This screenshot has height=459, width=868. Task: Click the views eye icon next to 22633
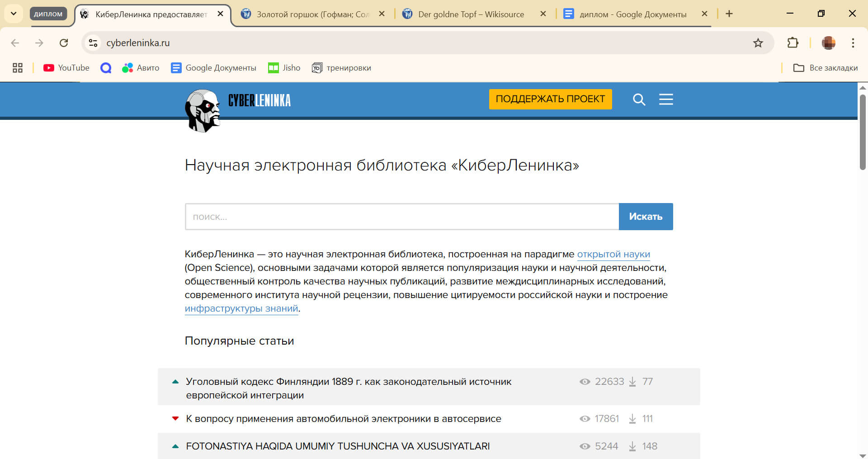585,382
